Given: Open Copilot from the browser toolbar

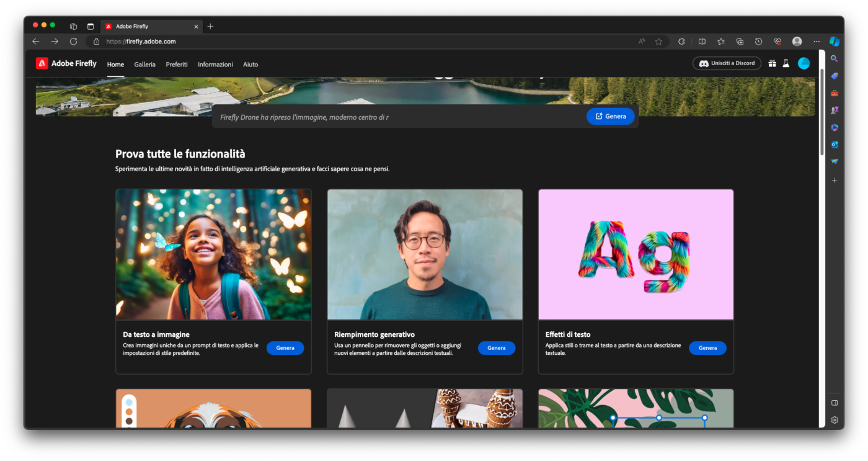Looking at the screenshot, I should click(x=835, y=42).
